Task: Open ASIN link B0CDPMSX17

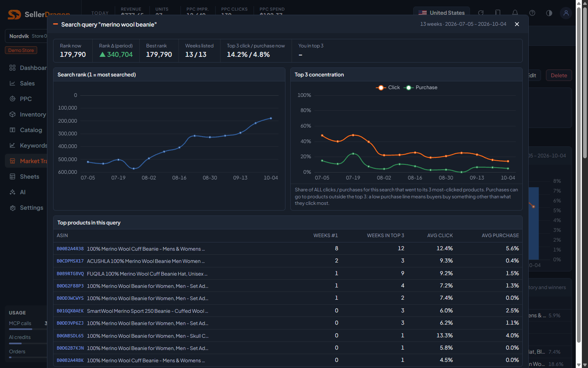Action: coord(70,261)
